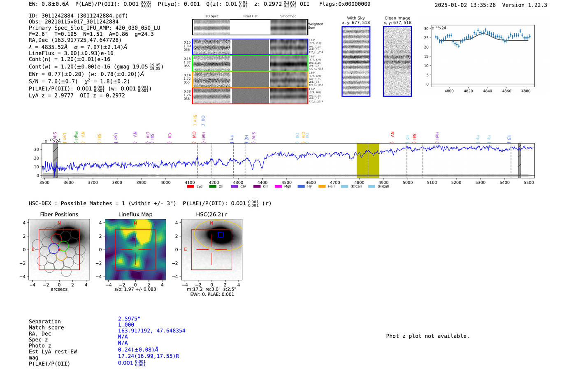
Task: Click the Lyα red legend swatch
Action: [190, 186]
